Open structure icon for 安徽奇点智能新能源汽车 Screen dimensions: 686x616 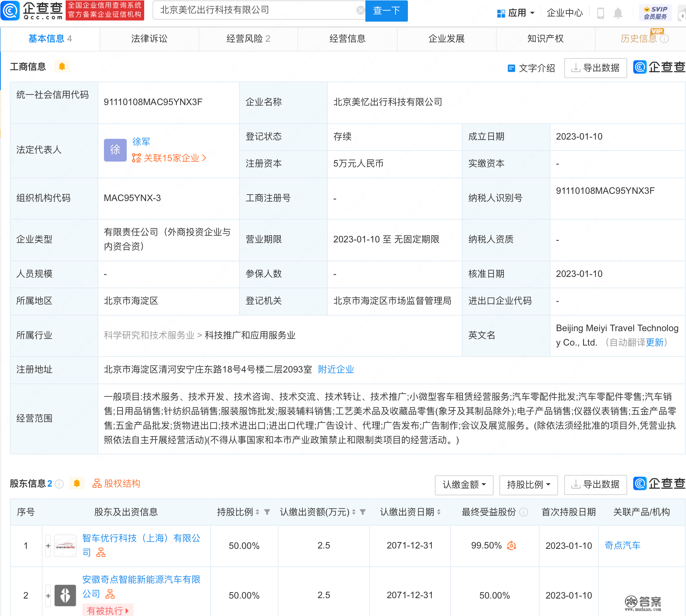[110, 594]
